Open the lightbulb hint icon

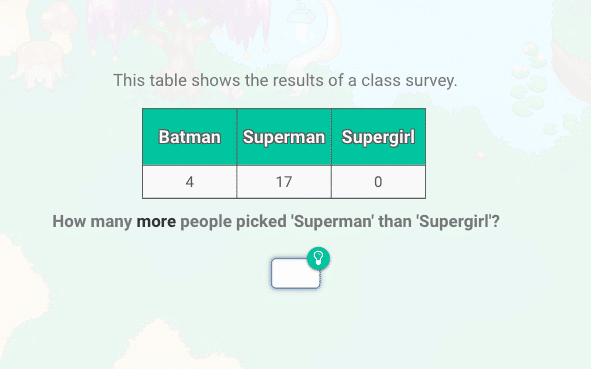click(318, 259)
